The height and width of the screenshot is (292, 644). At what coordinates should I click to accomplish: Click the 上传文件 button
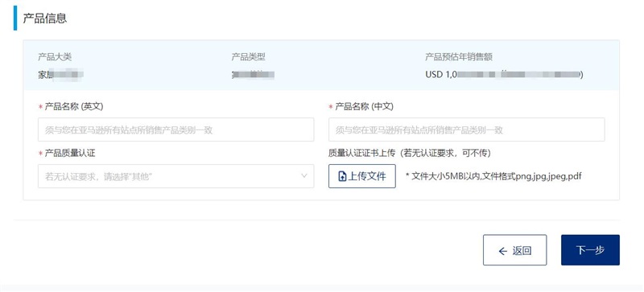pos(361,176)
